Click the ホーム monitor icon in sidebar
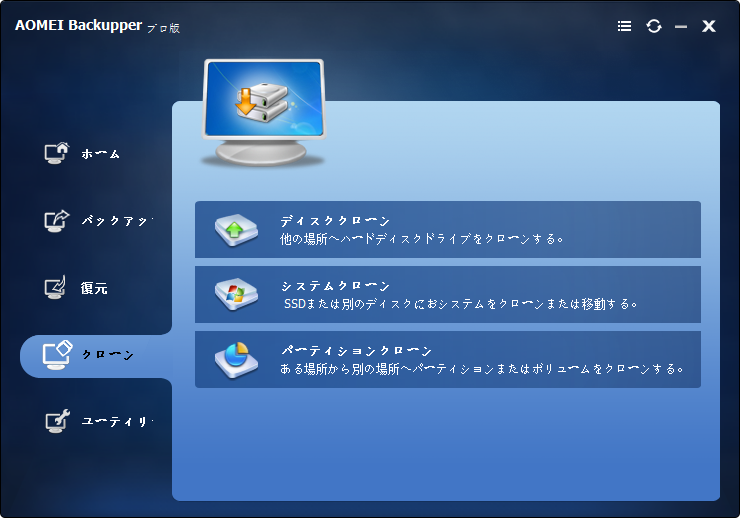740x518 pixels. pos(57,153)
